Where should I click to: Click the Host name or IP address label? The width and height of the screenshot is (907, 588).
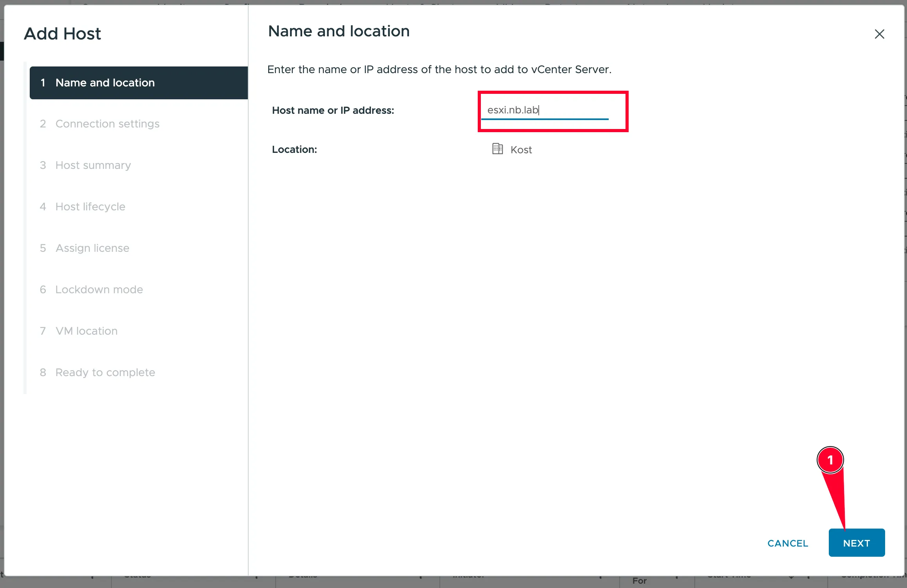pyautogui.click(x=333, y=111)
